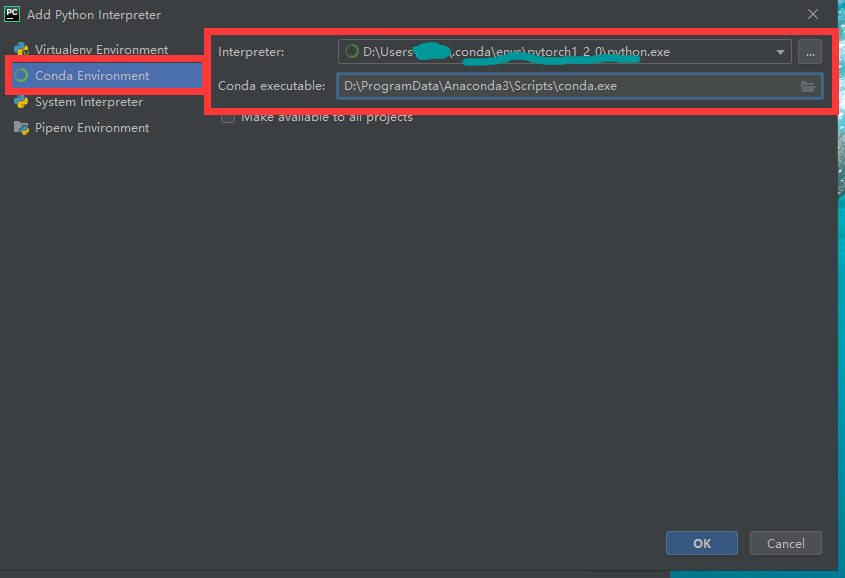The height and width of the screenshot is (578, 845).
Task: Click the Add Python Interpreter title text
Action: (94, 15)
